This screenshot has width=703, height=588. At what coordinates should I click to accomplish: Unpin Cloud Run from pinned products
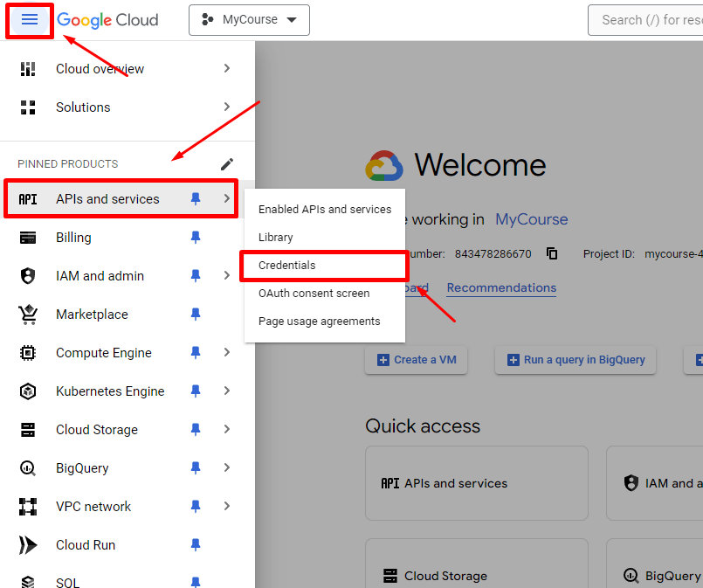(x=196, y=545)
